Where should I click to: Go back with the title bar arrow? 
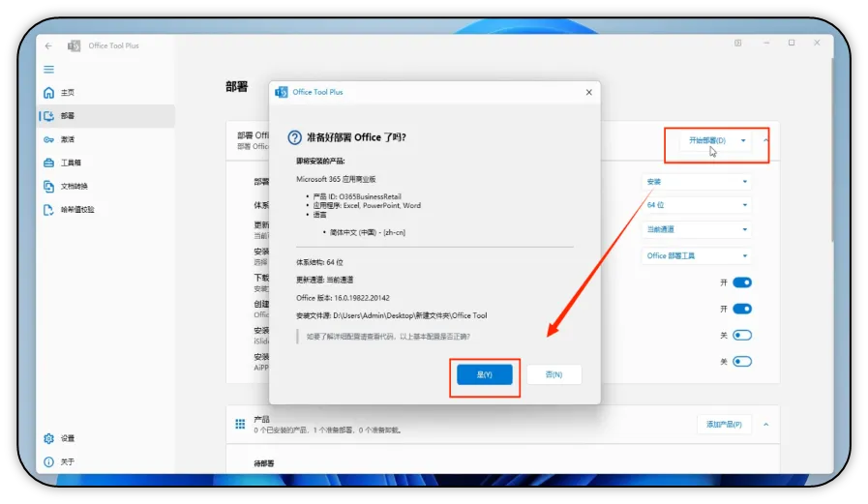[x=48, y=45]
